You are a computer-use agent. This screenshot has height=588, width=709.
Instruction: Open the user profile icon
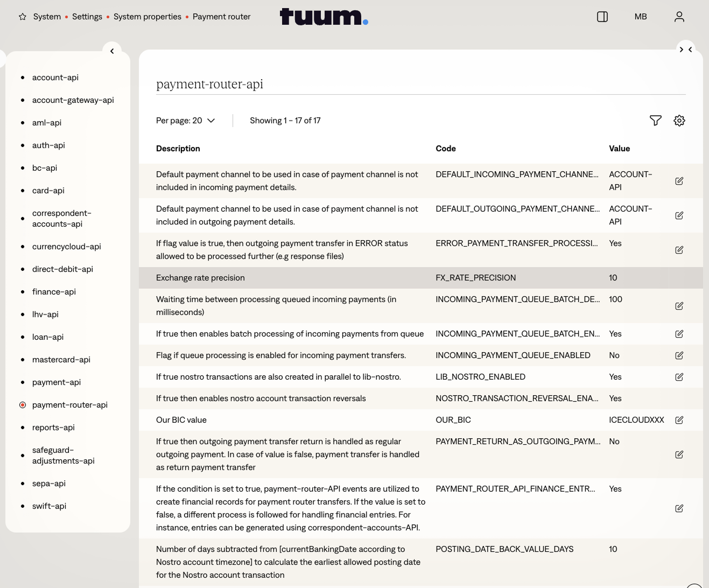pos(679,17)
